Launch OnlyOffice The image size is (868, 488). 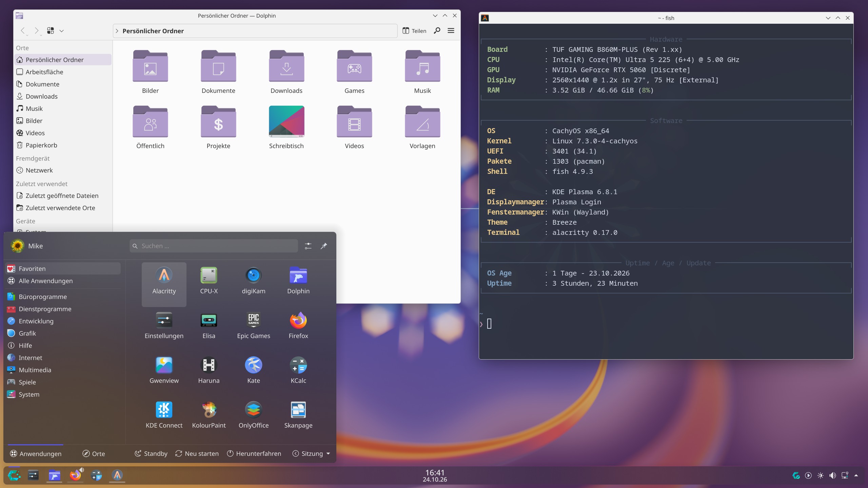point(254,415)
